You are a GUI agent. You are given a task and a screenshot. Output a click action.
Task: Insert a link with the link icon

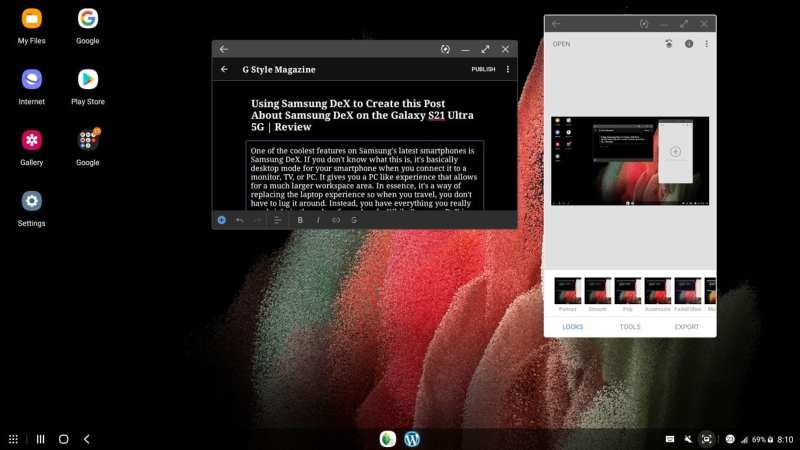[x=336, y=220]
